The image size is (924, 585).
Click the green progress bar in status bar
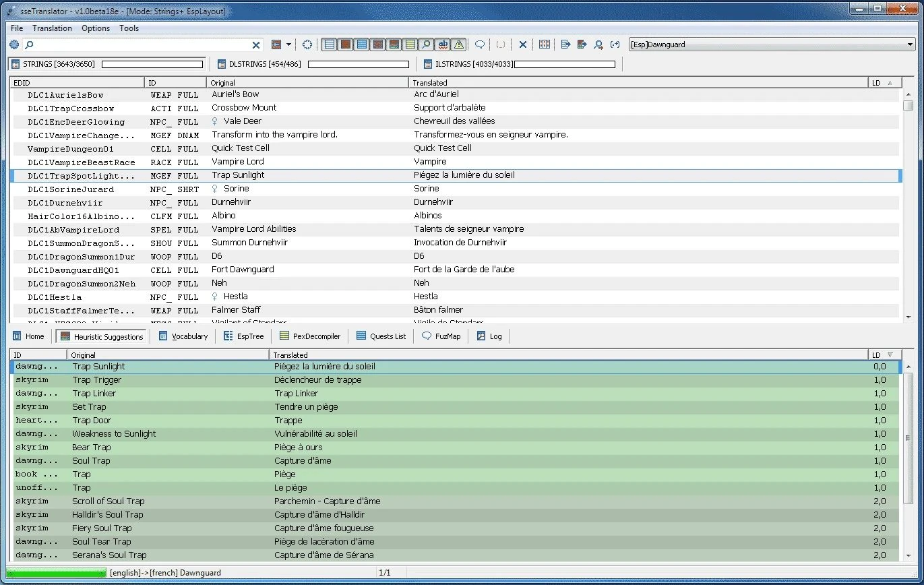57,573
